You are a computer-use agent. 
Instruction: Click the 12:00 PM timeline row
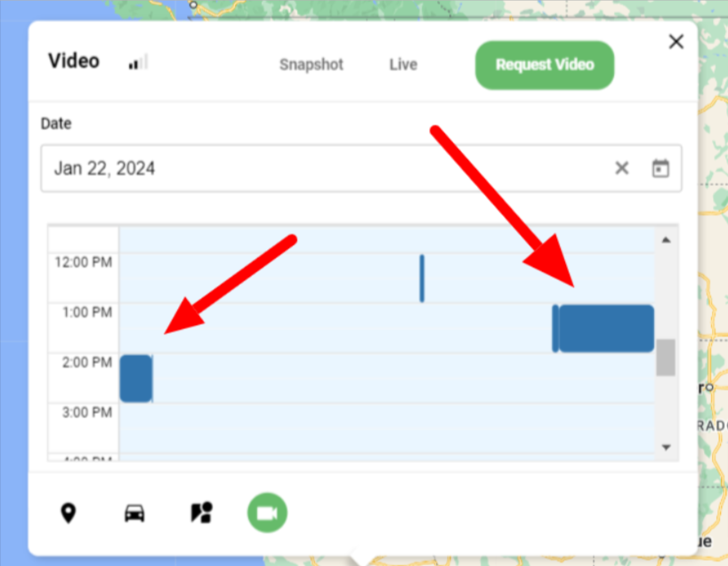tap(267, 262)
